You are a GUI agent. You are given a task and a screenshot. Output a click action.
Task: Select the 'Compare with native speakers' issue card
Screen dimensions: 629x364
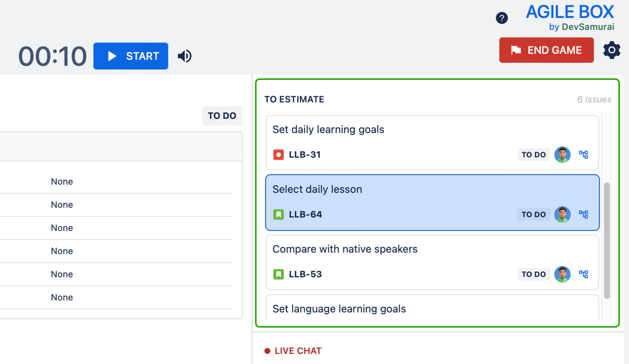pyautogui.click(x=432, y=262)
